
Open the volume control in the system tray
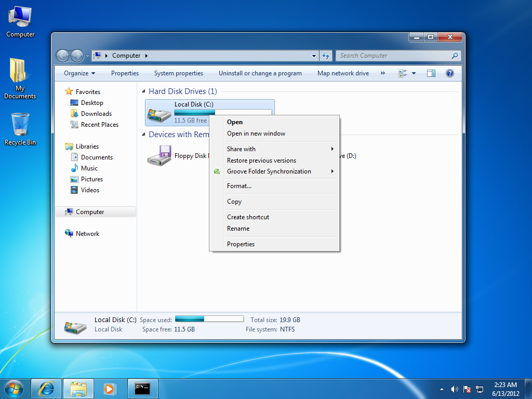point(454,389)
